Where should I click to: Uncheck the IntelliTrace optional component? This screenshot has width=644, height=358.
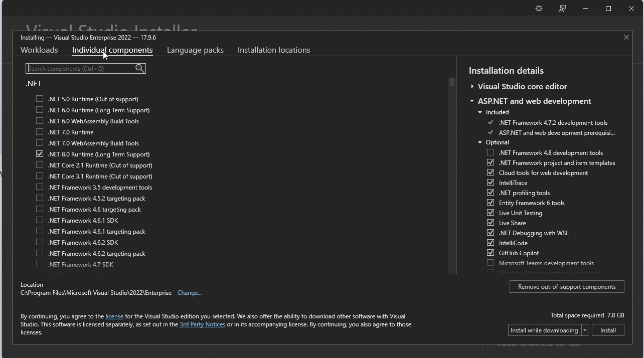491,183
